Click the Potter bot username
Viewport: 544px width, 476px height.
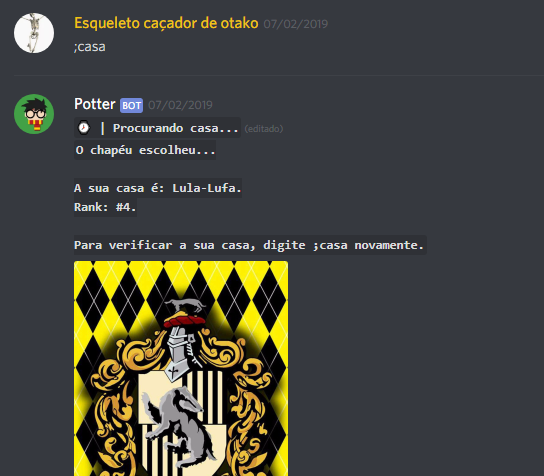pyautogui.click(x=95, y=104)
